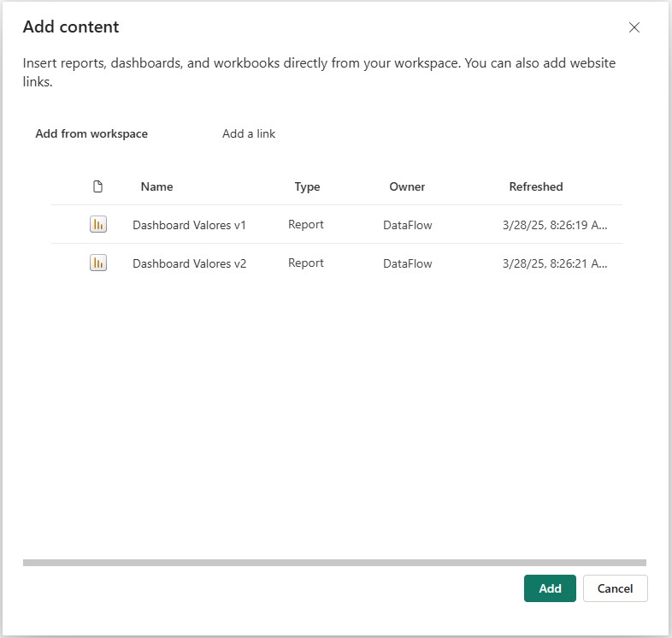Sort by the Name column header

point(156,186)
